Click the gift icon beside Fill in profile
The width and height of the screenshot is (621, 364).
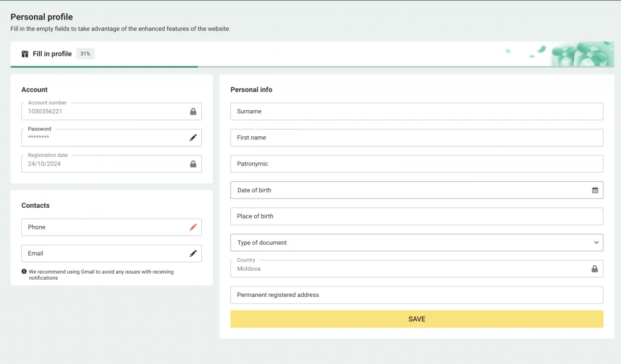25,54
